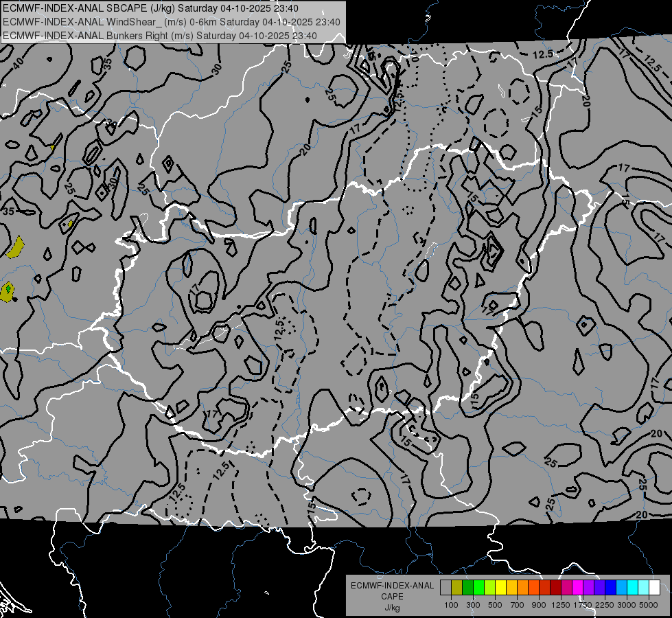Click the amber swatch in the legend
672x618 pixels.
click(511, 588)
